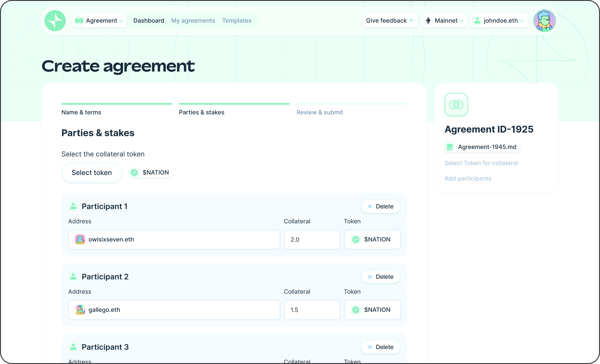Go to the Name & terms step
Screen dimensions: 600x364
click(117, 109)
